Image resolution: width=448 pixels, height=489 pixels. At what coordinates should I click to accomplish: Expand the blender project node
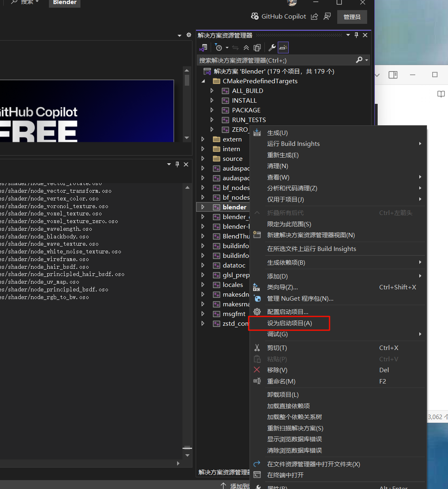tap(203, 207)
